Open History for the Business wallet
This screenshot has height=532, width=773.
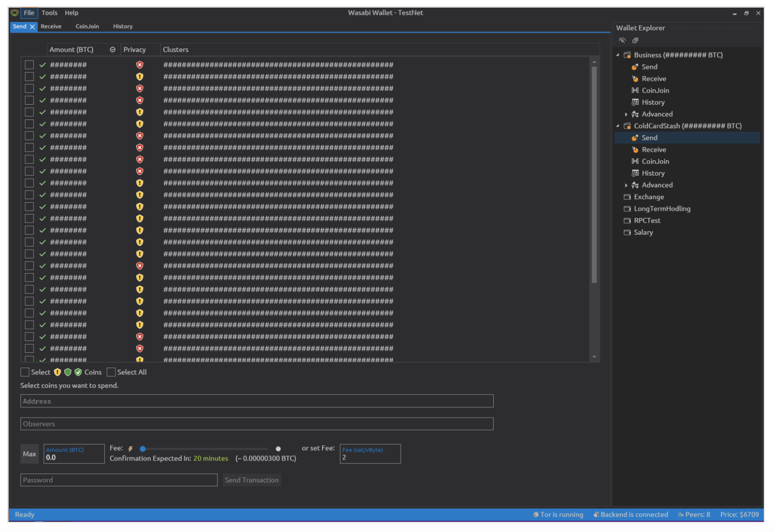(x=653, y=102)
